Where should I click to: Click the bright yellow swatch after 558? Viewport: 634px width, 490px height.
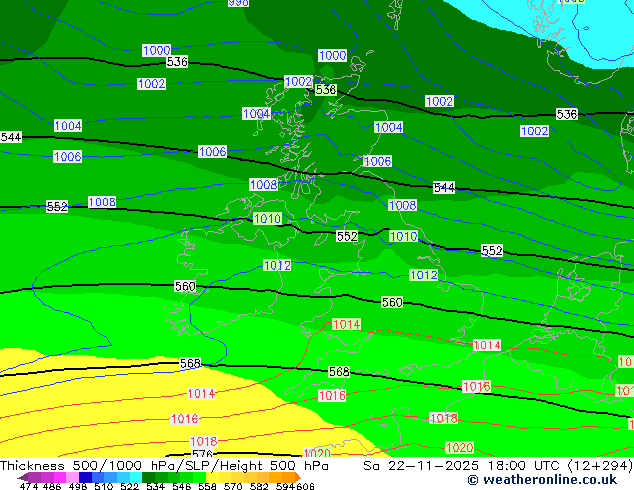click(212, 477)
